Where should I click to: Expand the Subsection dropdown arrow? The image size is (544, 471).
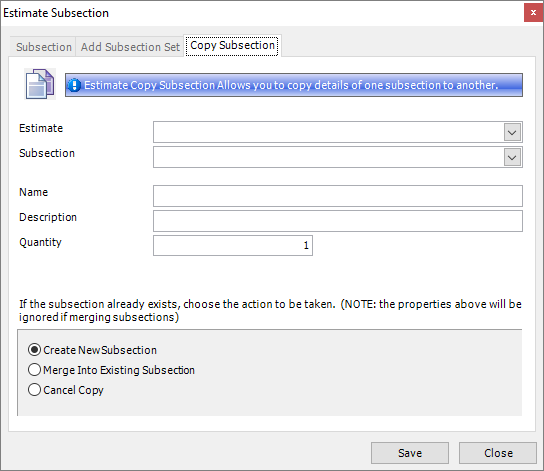[x=512, y=157]
